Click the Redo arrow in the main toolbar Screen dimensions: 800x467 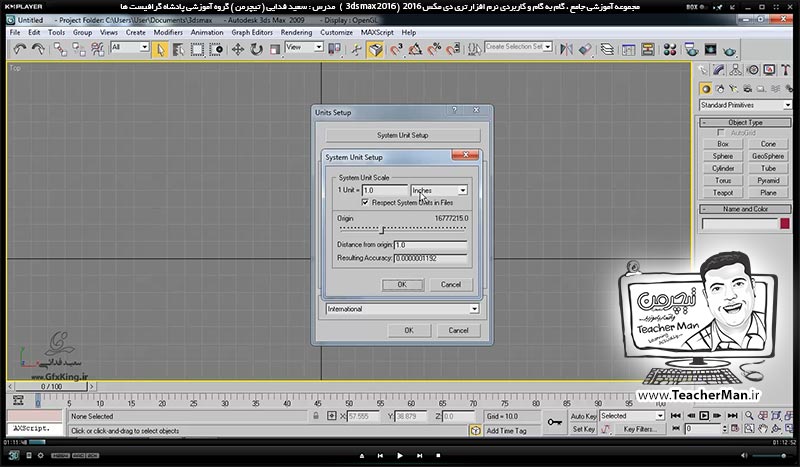click(x=39, y=50)
